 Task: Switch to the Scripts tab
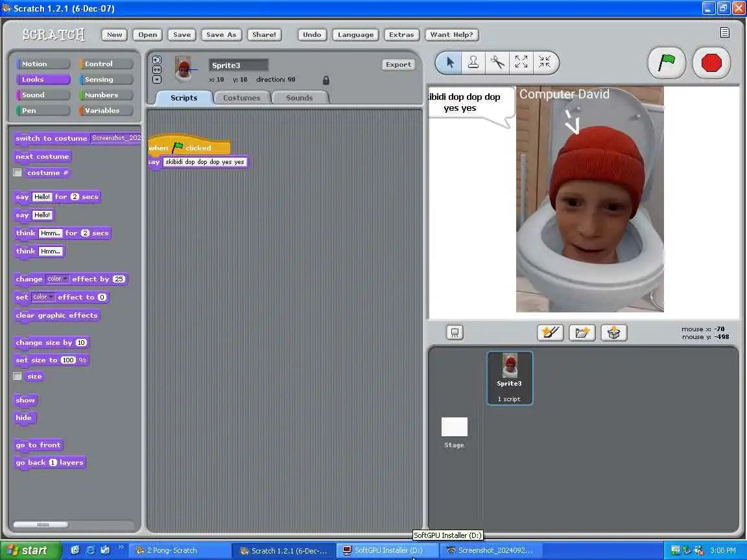(x=184, y=98)
